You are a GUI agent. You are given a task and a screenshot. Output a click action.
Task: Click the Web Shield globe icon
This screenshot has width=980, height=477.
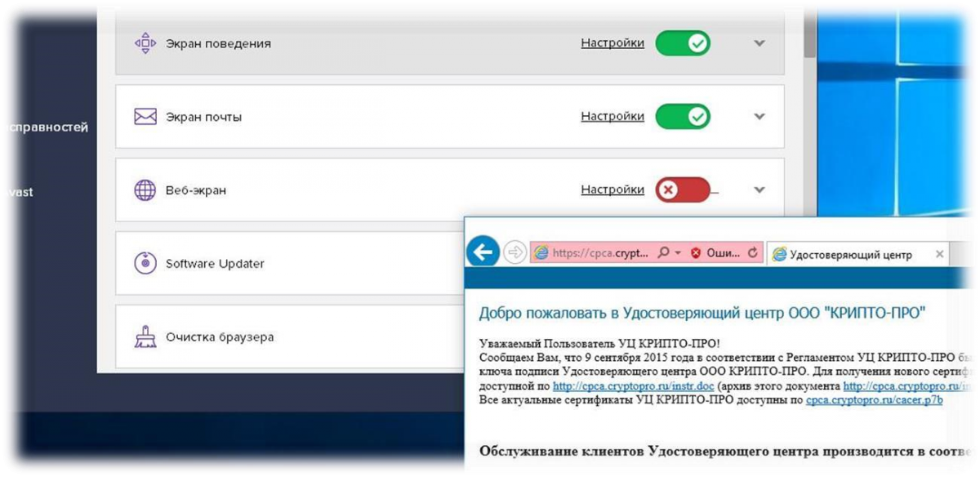pyautogui.click(x=145, y=190)
